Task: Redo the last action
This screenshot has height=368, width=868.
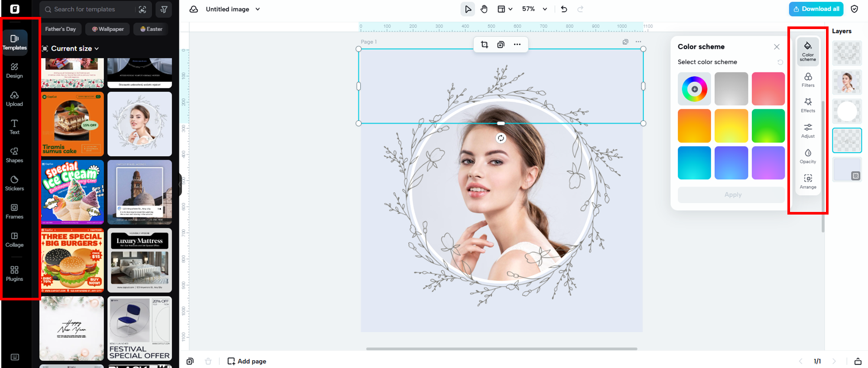Action: 580,9
